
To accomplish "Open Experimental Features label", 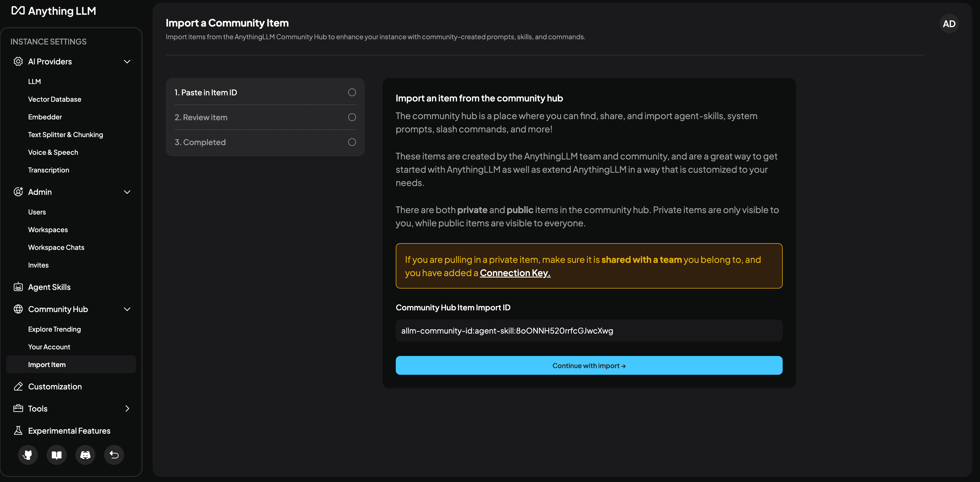I will coord(69,431).
